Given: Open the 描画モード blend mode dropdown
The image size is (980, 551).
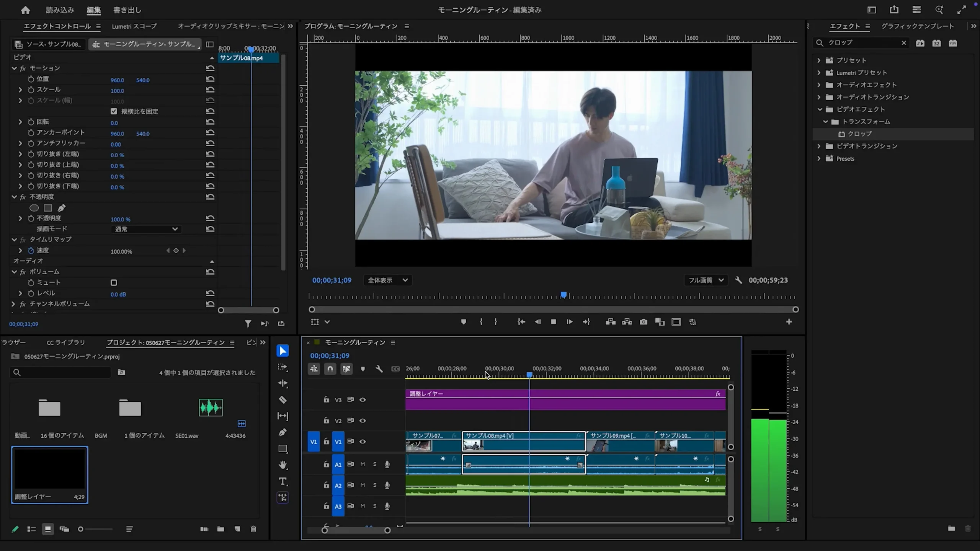Looking at the screenshot, I should click(x=145, y=229).
